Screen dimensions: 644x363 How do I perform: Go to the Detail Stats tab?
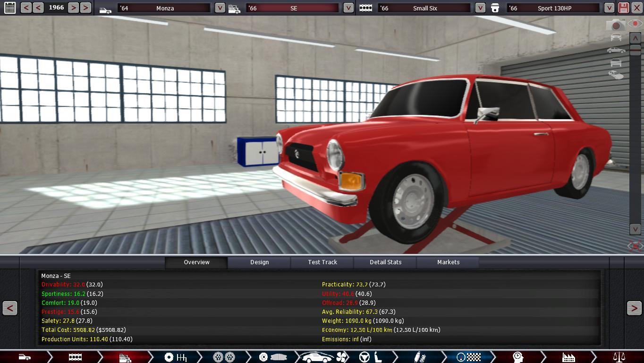pos(385,262)
